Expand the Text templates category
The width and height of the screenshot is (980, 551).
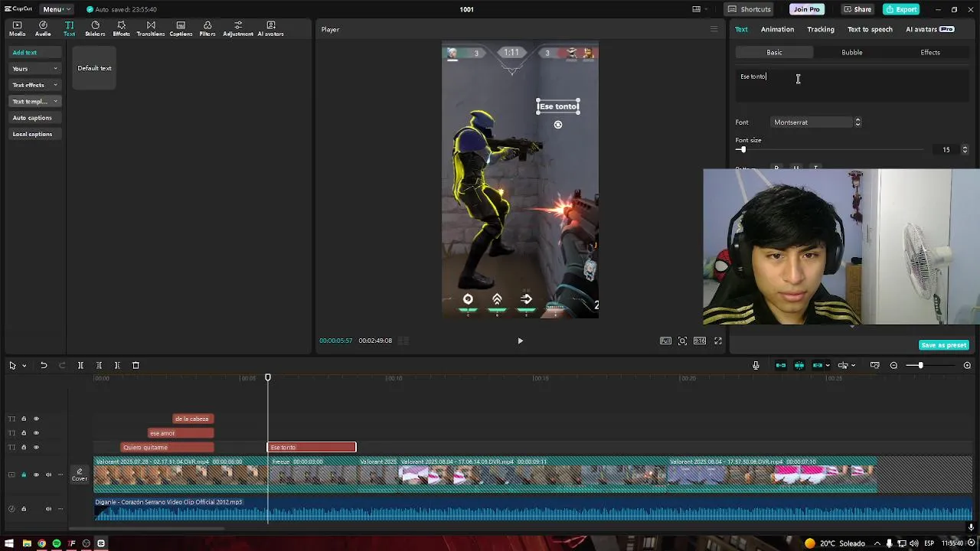tap(34, 101)
